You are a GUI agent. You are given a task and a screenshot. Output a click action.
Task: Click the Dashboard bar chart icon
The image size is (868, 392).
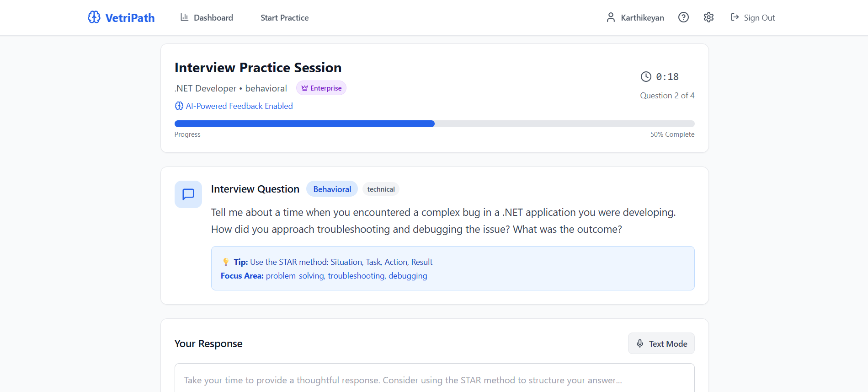point(184,17)
